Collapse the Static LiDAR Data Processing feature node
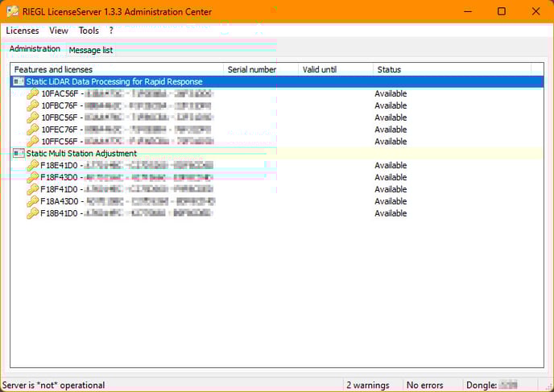The height and width of the screenshot is (392, 554). tap(19, 81)
